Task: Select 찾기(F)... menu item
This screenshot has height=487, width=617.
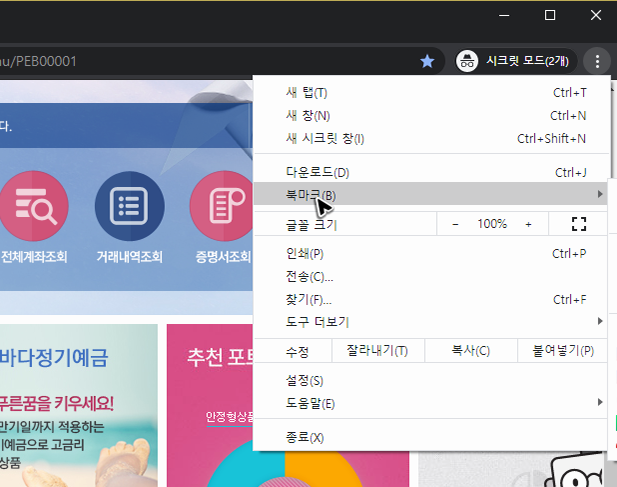Action: coord(431,299)
